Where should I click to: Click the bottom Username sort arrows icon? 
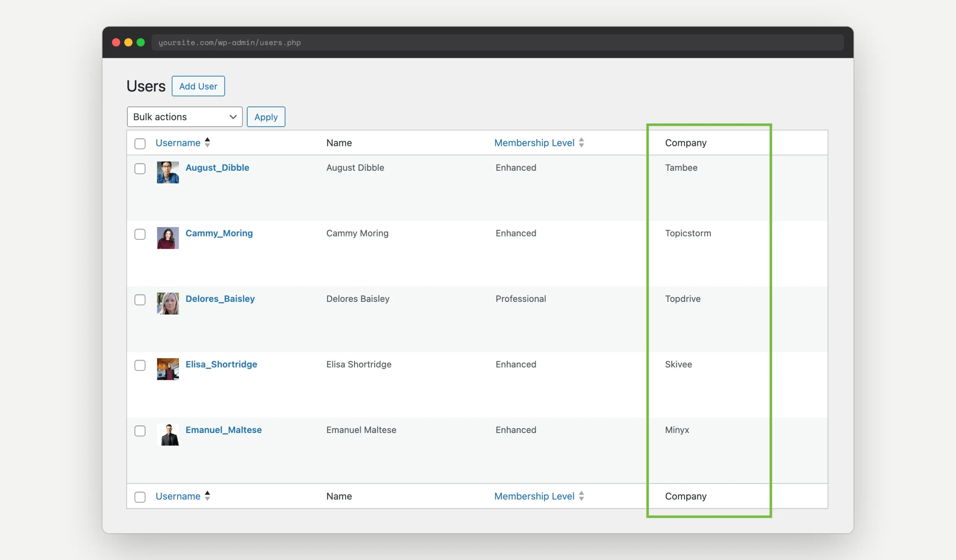click(208, 495)
